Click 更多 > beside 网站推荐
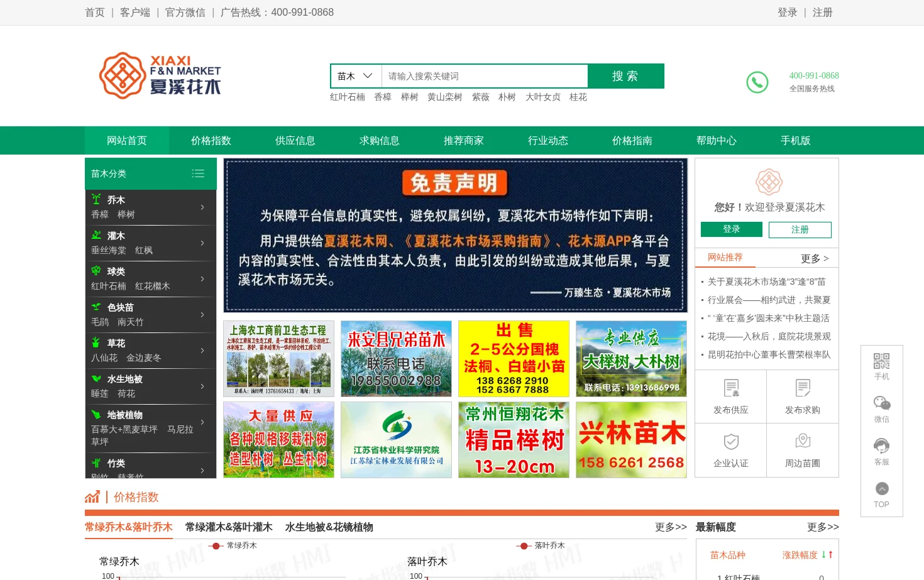The width and height of the screenshot is (924, 580). 815,258
